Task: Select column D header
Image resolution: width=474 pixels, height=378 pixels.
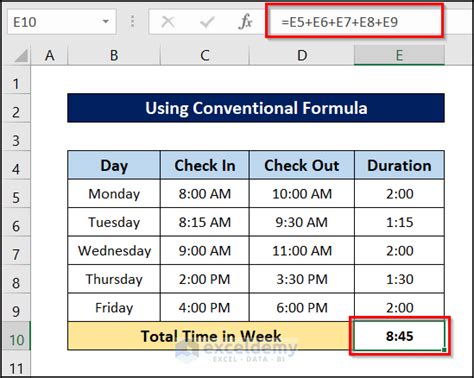Action: [x=302, y=55]
